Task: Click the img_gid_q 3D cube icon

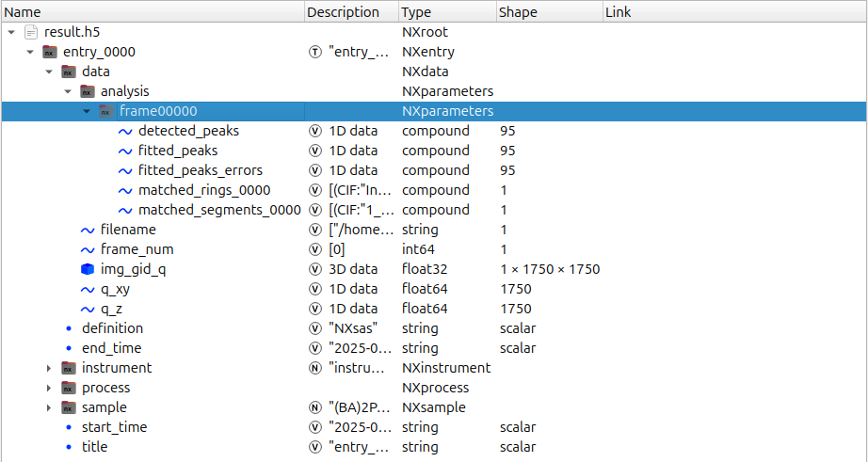Action: [x=88, y=269]
